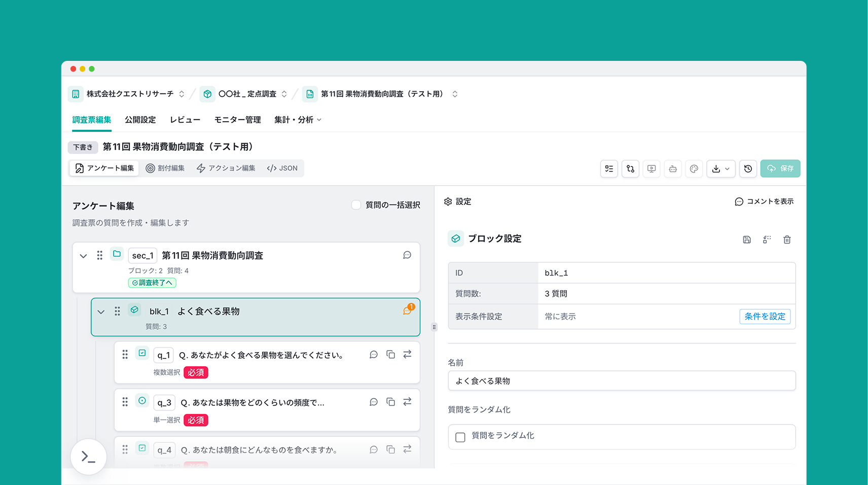This screenshot has width=868, height=485.
Task: Click the 保存 save button
Action: (x=780, y=168)
